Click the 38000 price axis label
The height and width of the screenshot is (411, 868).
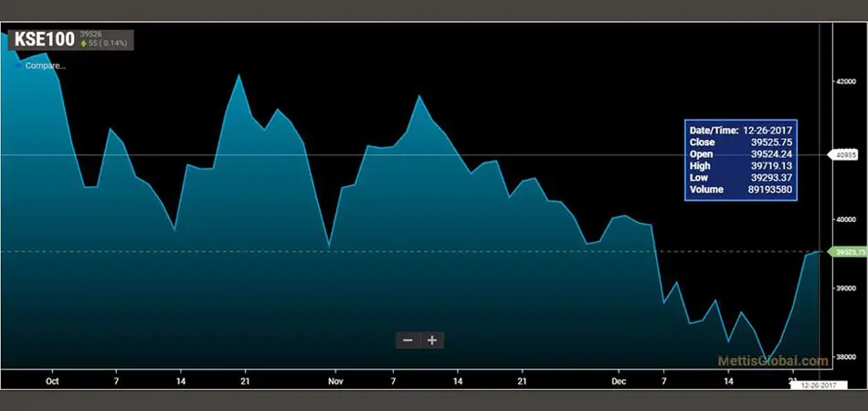[843, 358]
